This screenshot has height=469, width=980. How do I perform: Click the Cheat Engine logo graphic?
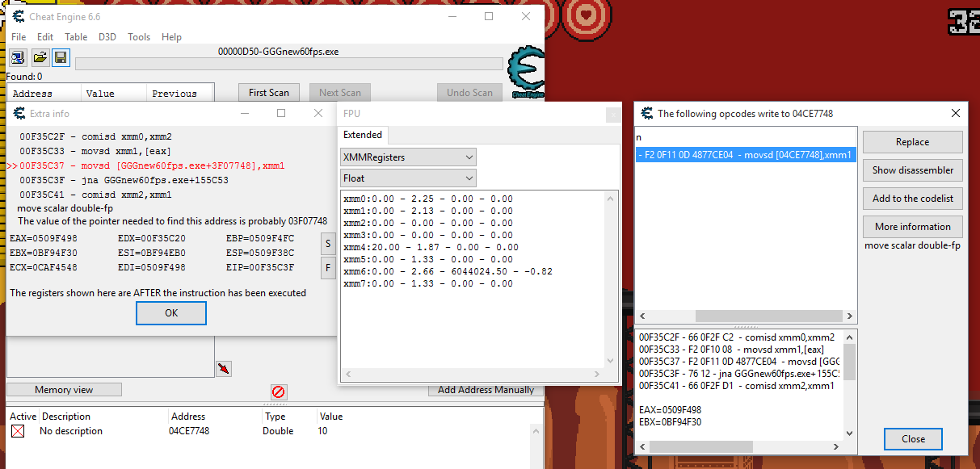(x=526, y=73)
